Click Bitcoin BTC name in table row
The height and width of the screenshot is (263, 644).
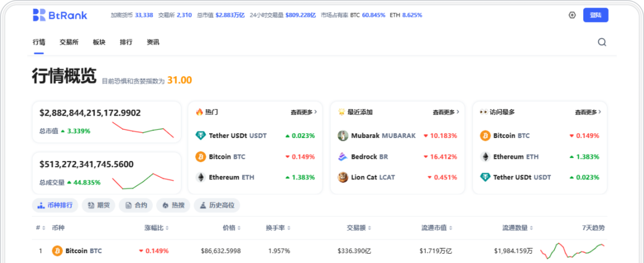tap(84, 251)
